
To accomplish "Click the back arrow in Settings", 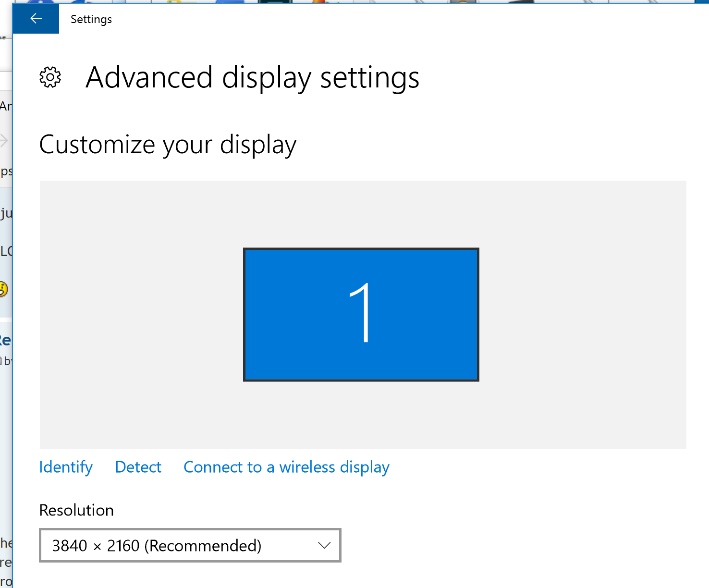I will click(x=36, y=18).
